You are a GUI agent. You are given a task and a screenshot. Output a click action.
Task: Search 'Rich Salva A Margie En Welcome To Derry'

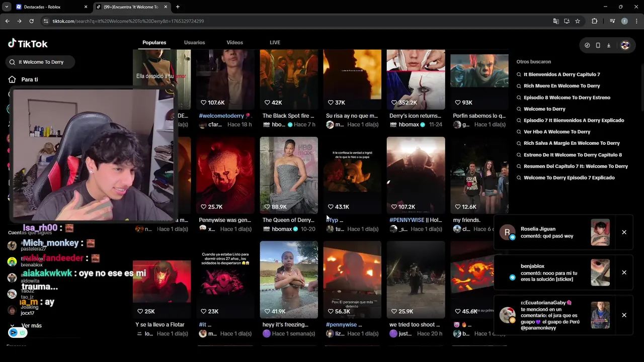(572, 143)
